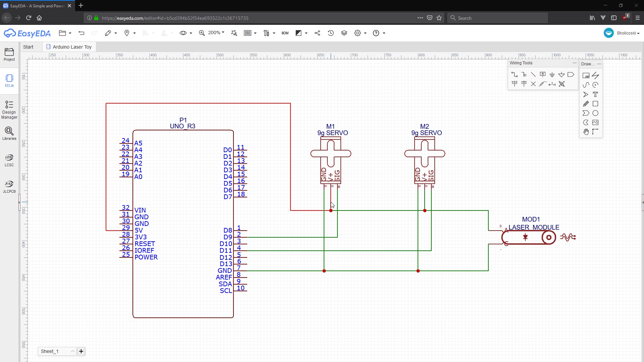This screenshot has width=644, height=362.
Task: Open the EELib panel
Action: click(x=9, y=81)
